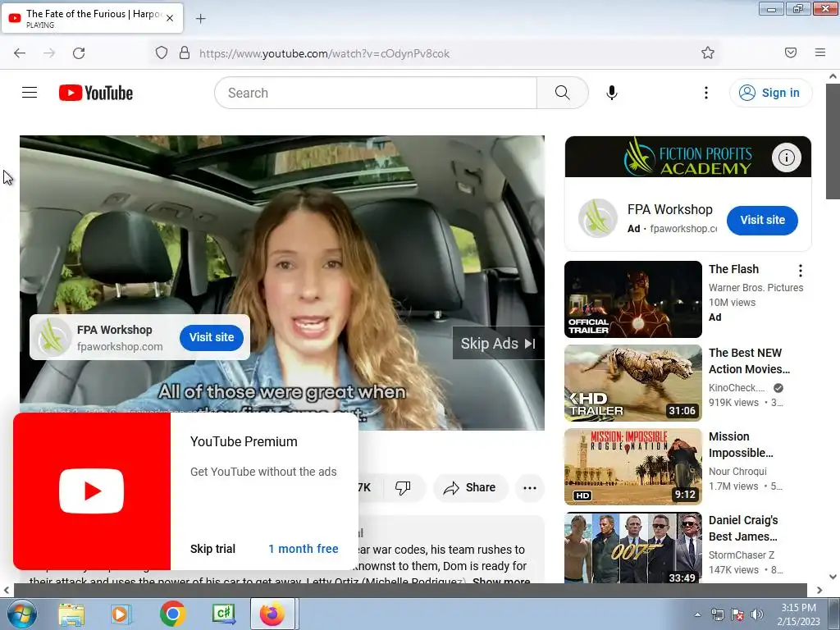Screen dimensions: 840x630
Task: Open Windows Explorer from taskbar
Action: coord(71,614)
